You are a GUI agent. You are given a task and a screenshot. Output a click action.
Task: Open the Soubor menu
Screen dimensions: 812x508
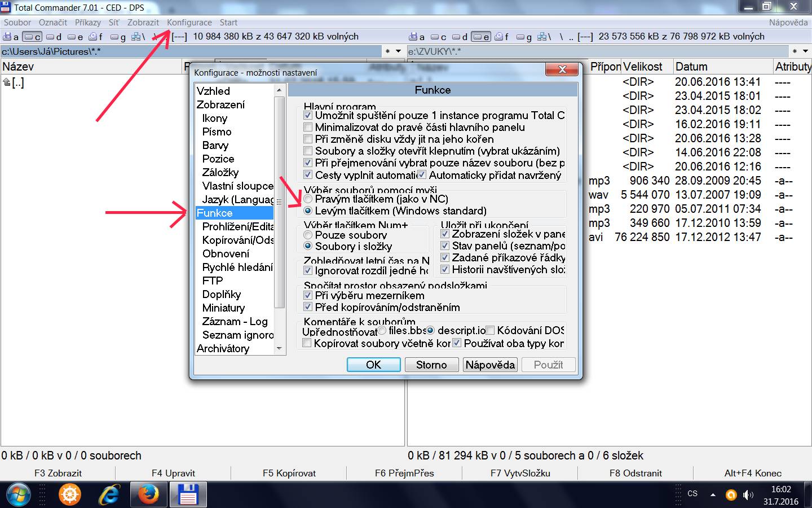click(x=17, y=23)
